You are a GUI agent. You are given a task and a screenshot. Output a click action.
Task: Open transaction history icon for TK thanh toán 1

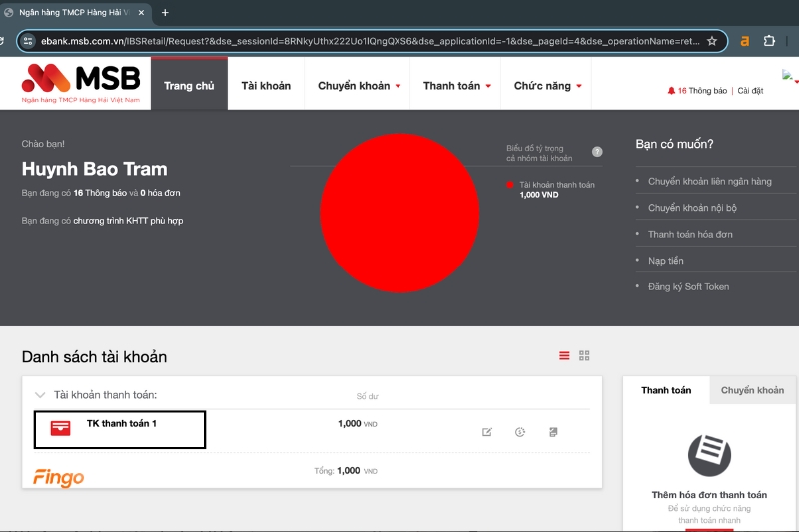coord(519,432)
